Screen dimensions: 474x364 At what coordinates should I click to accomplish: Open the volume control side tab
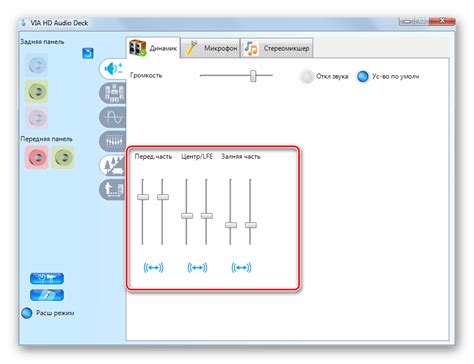coord(113,69)
